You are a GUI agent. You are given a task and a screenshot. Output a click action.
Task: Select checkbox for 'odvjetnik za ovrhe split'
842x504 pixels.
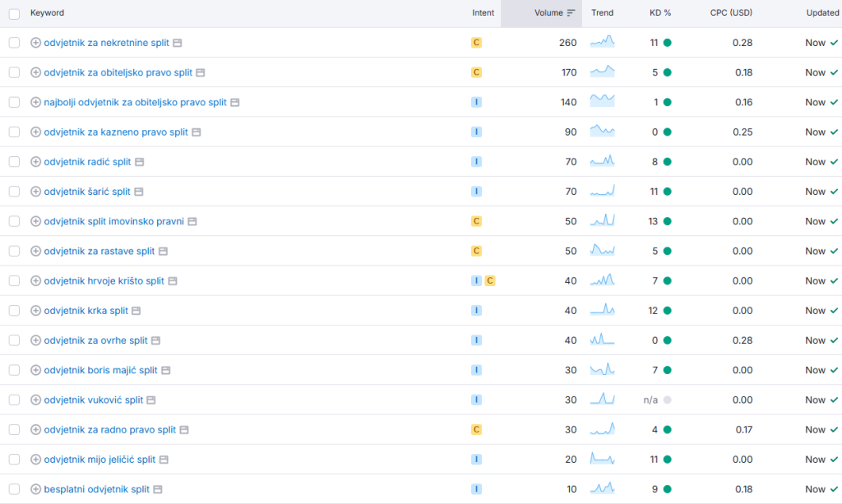click(x=14, y=340)
